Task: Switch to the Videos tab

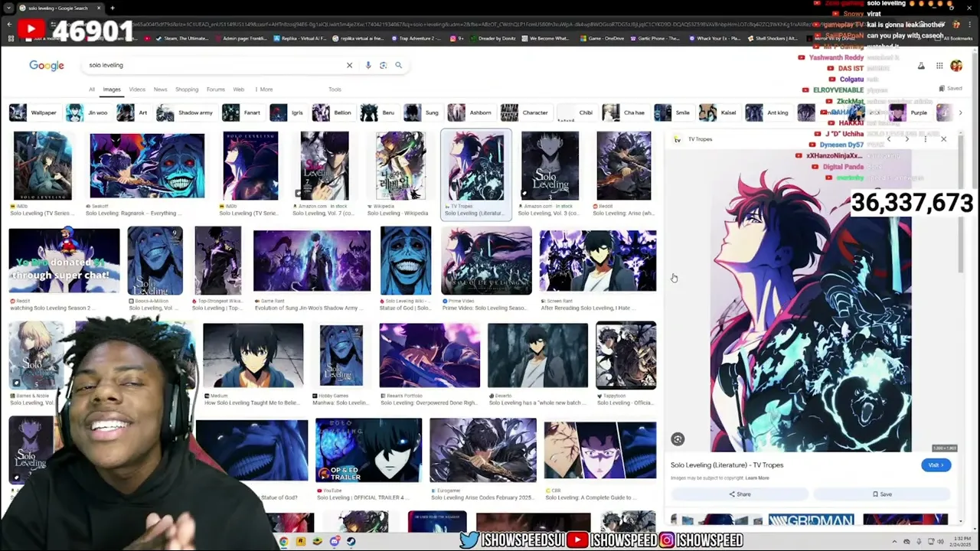Action: (137, 90)
